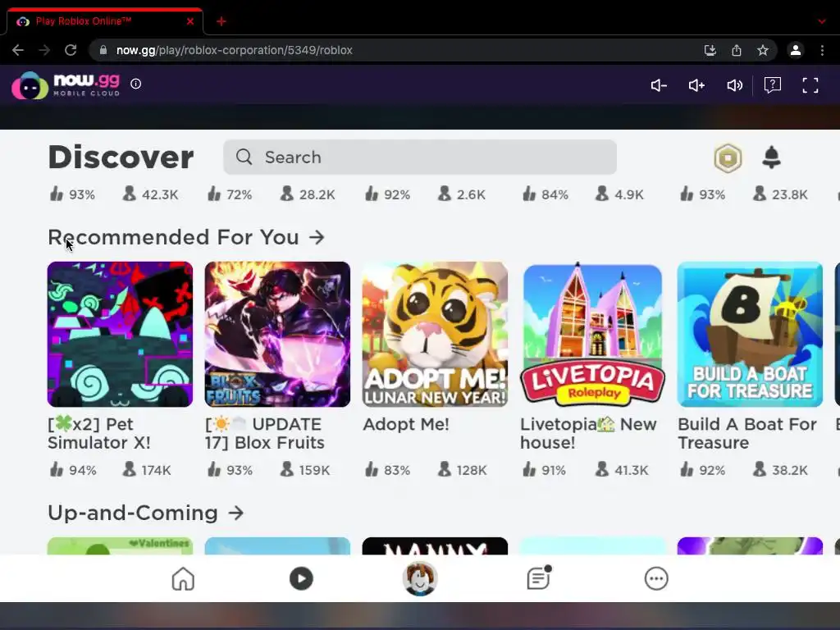Install app via the address bar icon
Viewport: 840px width, 630px height.
710,50
